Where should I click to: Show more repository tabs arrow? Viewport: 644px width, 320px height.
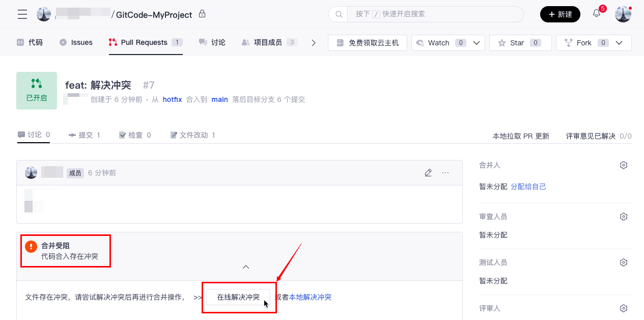click(314, 43)
